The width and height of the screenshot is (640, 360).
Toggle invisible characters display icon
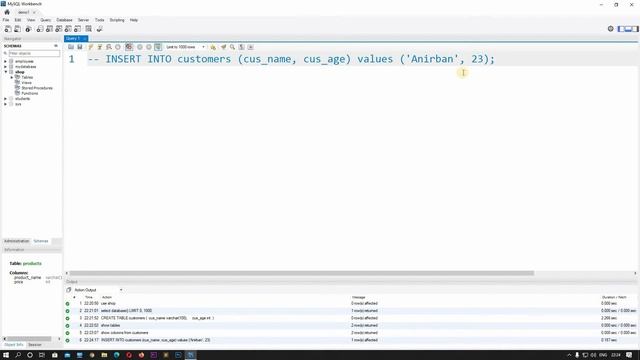click(x=242, y=47)
